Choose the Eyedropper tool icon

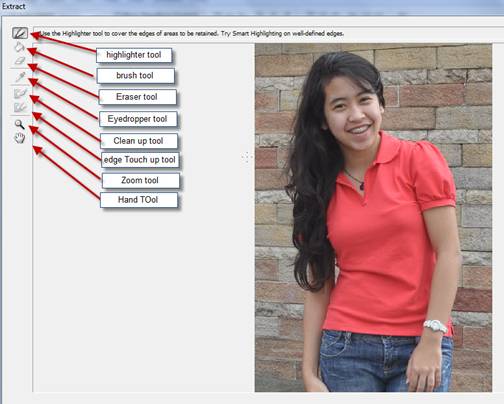[x=20, y=77]
